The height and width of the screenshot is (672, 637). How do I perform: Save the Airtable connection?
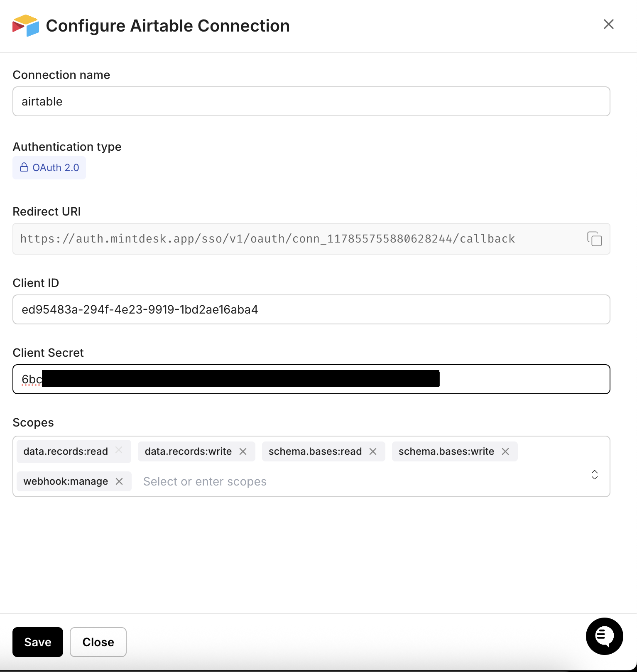pos(37,642)
